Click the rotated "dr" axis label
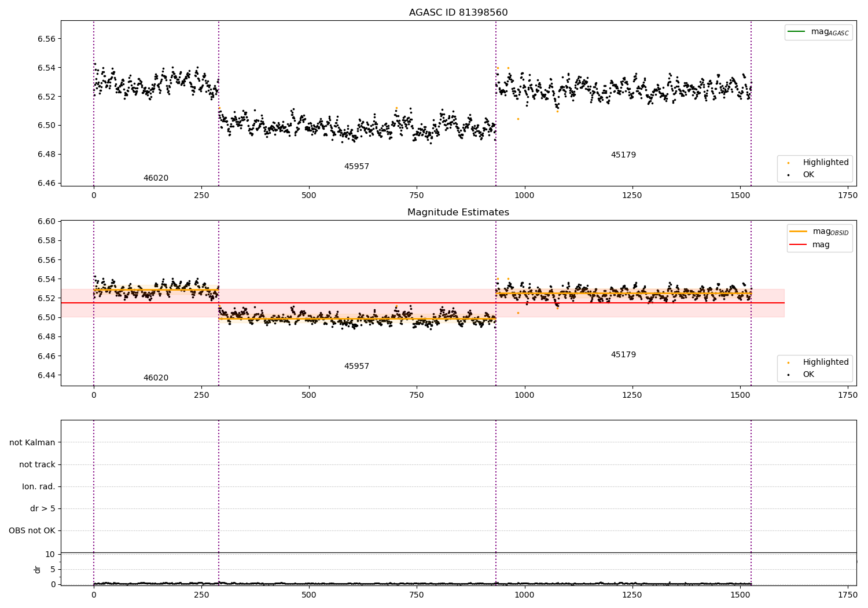This screenshot has width=868, height=608. pyautogui.click(x=38, y=569)
